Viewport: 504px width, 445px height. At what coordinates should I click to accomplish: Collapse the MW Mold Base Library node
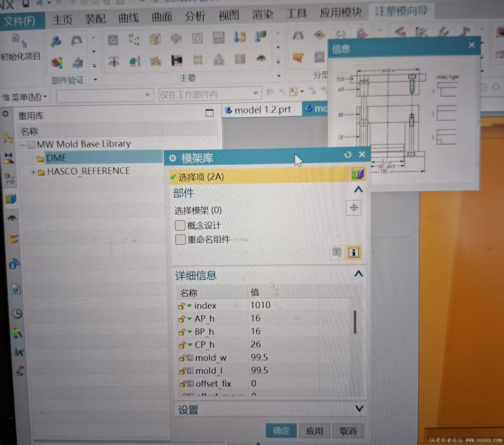23,144
